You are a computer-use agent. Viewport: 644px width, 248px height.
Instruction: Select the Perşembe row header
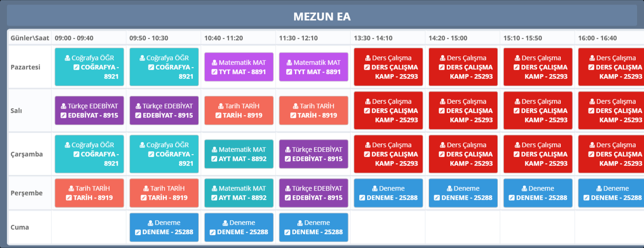[x=26, y=193]
